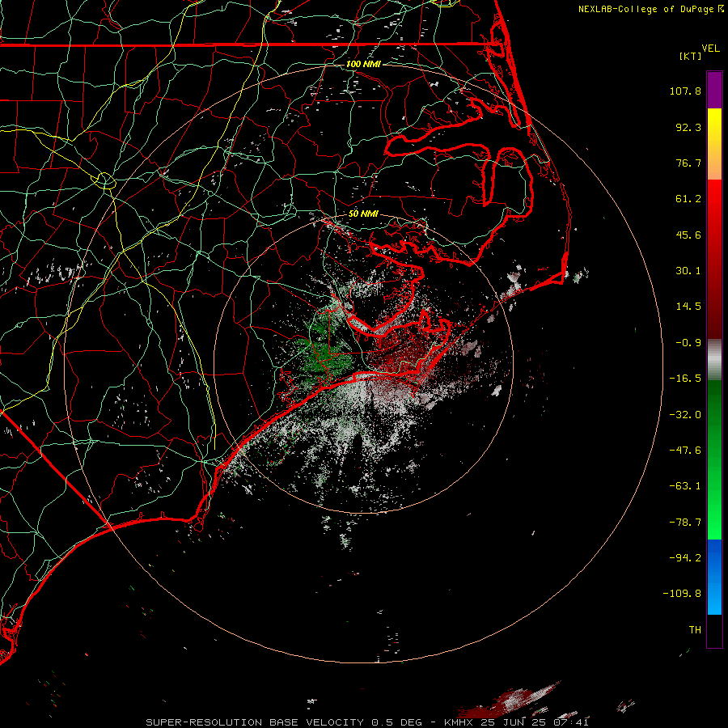This screenshot has height=728, width=728.
Task: Click the KMHX station identifier in caption
Action: [x=459, y=722]
